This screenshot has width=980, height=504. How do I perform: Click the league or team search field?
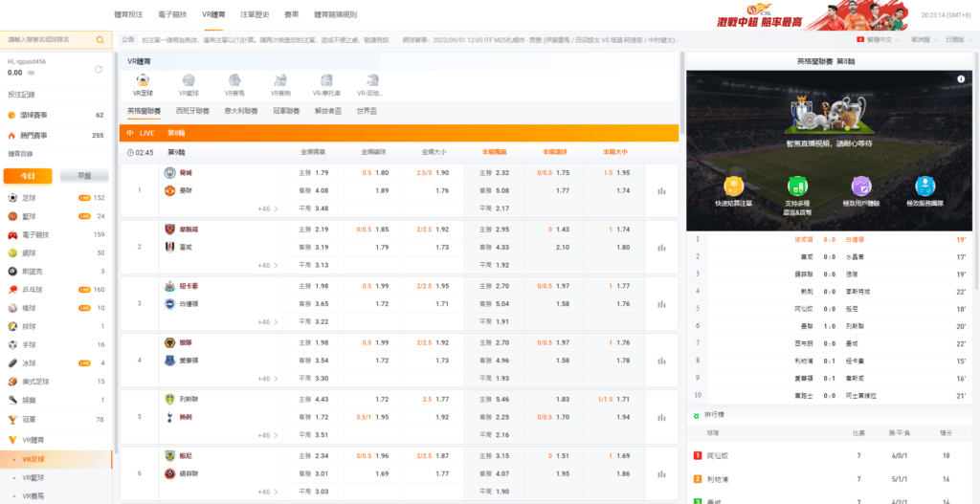50,40
